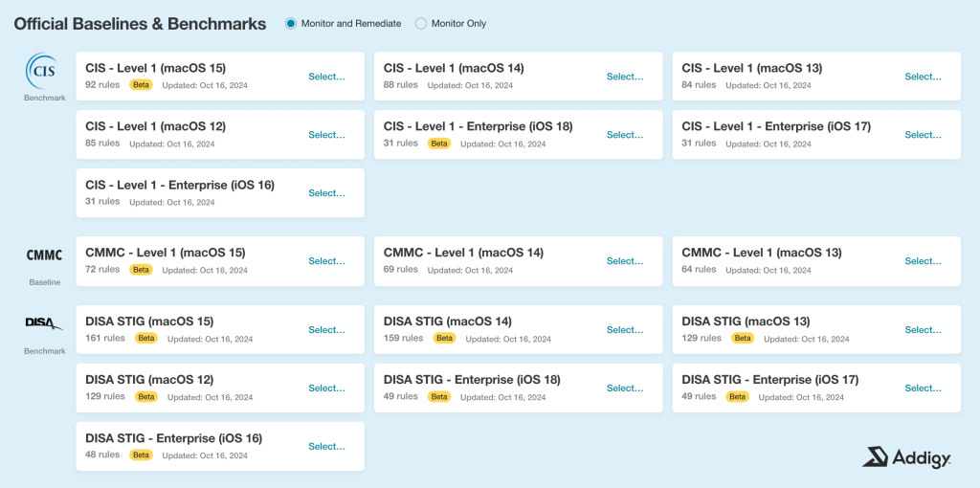Click the DISA STIG (macOS 12) card title

(149, 380)
